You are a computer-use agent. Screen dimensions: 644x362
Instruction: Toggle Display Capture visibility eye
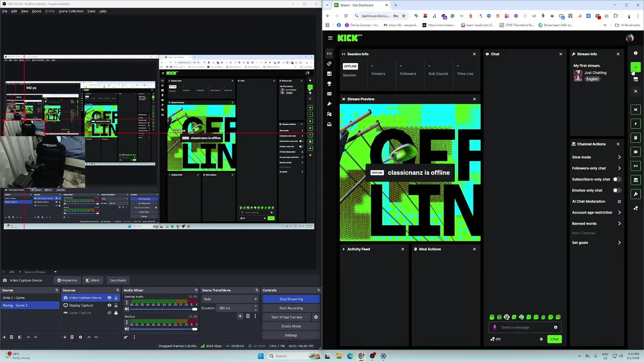point(109,305)
